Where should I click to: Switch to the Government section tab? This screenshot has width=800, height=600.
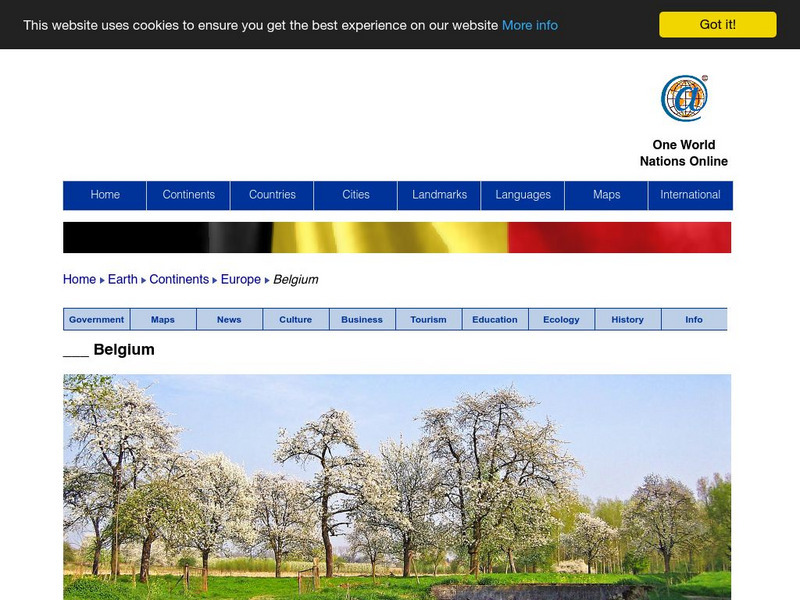point(95,319)
